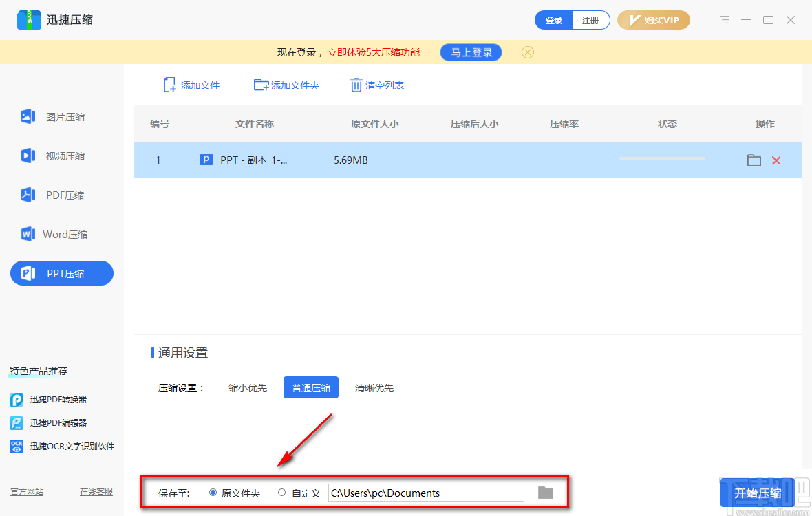Click the 迅捷PDF编辑器 icon
This screenshot has width=812, height=516.
pyautogui.click(x=17, y=423)
